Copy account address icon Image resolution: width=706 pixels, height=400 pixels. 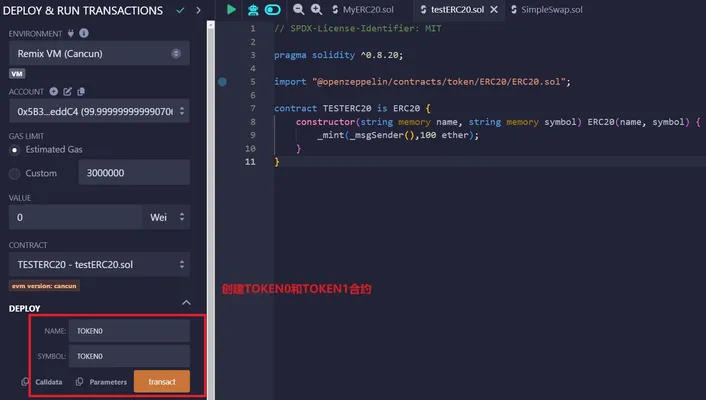click(81, 91)
